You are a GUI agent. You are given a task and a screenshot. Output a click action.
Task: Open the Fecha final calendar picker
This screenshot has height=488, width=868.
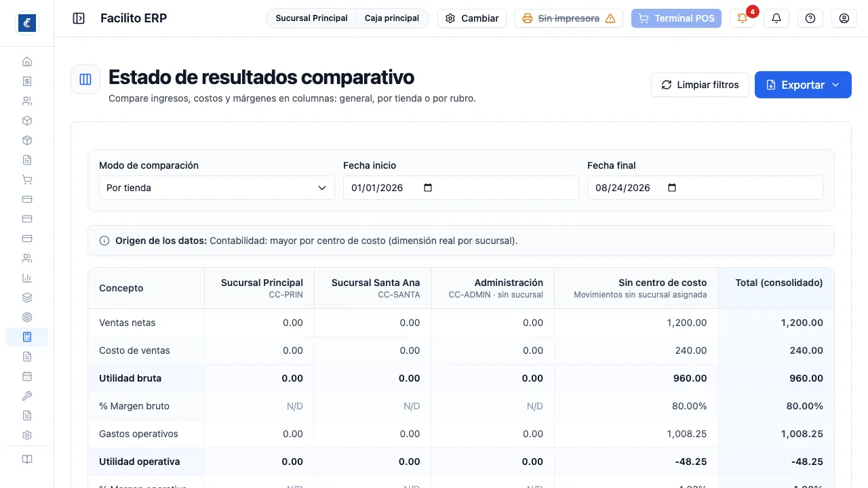672,188
